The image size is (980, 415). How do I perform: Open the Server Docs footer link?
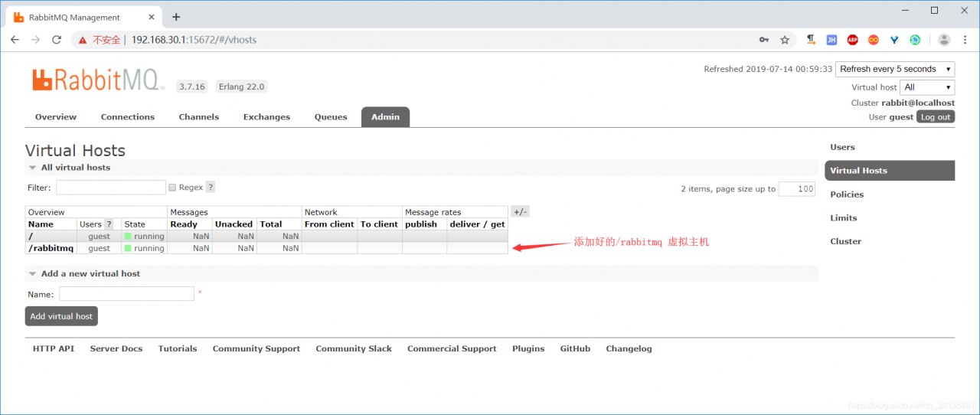[116, 348]
